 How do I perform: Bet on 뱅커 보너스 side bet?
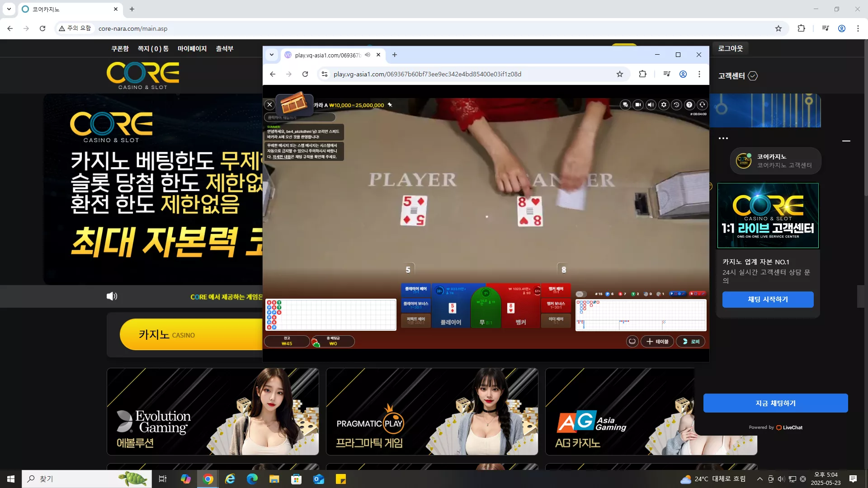[556, 305]
